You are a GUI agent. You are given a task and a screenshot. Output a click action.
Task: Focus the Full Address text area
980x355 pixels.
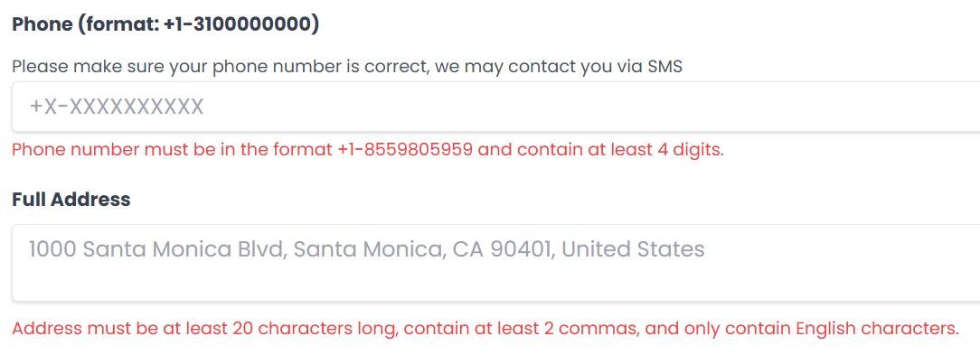(496, 263)
